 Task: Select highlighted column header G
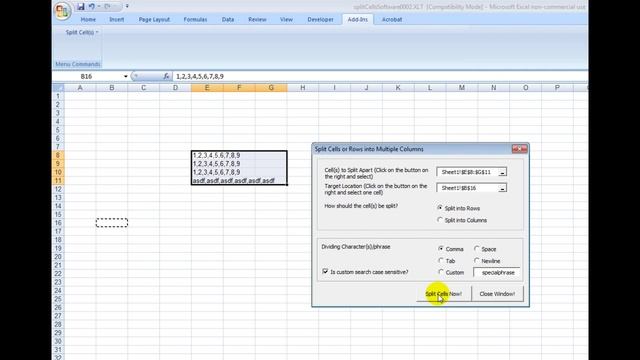pyautogui.click(x=271, y=88)
